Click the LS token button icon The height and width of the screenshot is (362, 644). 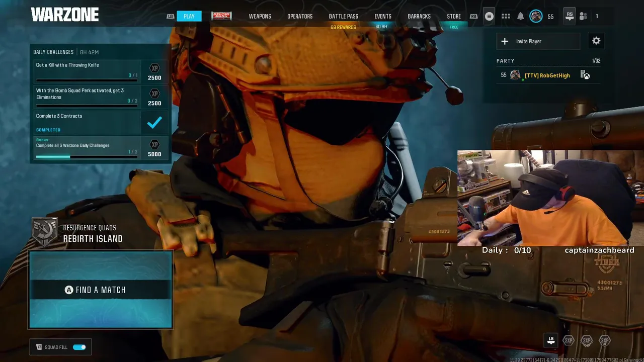551,340
